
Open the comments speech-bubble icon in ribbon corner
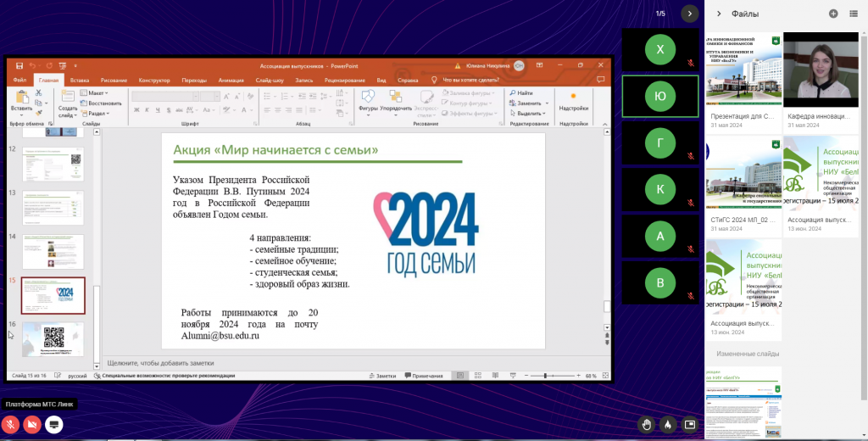click(601, 80)
